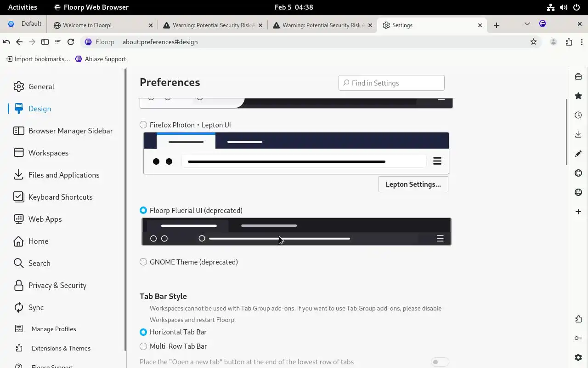Open notes pencil panel in sidebar

point(578,154)
